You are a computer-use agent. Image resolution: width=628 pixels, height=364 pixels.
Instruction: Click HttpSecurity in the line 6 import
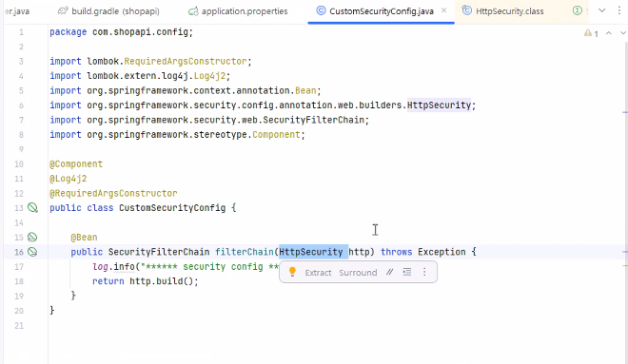pyautogui.click(x=439, y=105)
